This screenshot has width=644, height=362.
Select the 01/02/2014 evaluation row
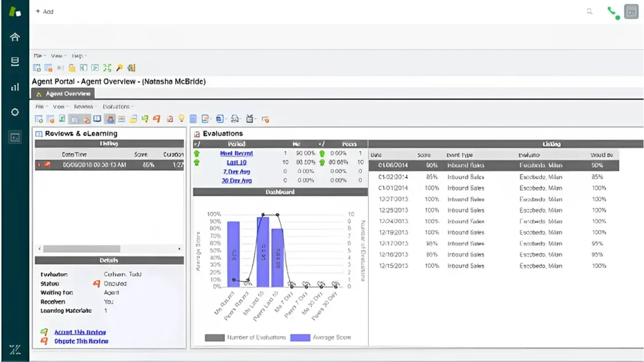(493, 177)
